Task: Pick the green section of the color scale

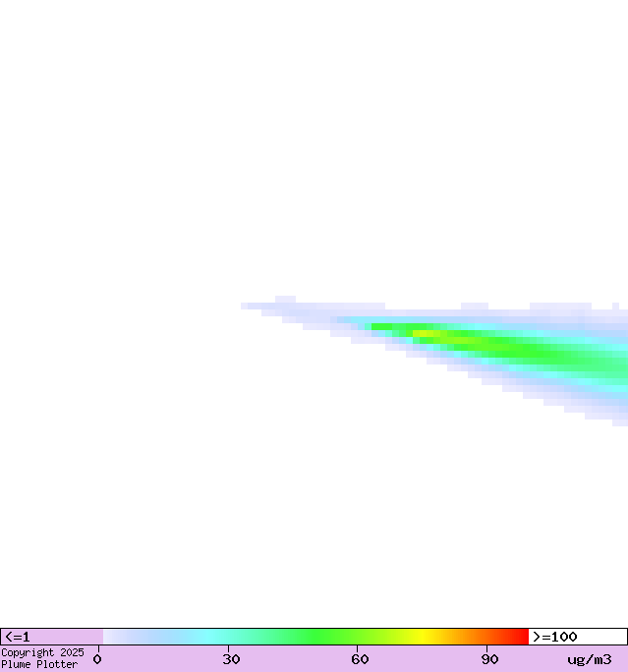Action: 314,637
